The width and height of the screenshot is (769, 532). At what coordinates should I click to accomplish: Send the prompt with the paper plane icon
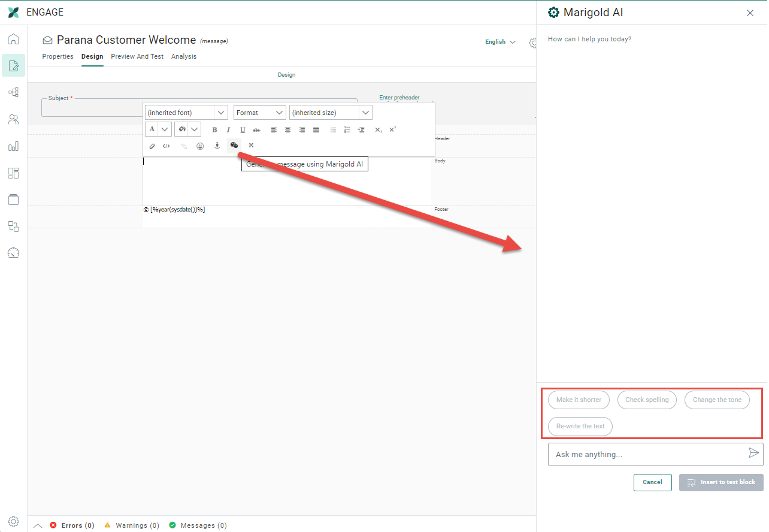[753, 453]
